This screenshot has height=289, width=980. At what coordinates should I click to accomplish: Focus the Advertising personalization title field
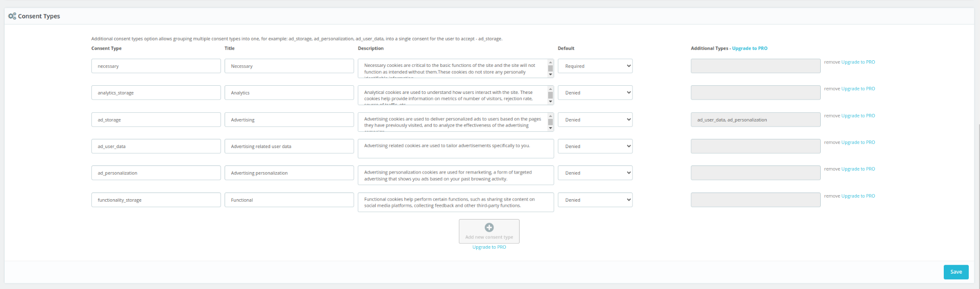pos(289,173)
